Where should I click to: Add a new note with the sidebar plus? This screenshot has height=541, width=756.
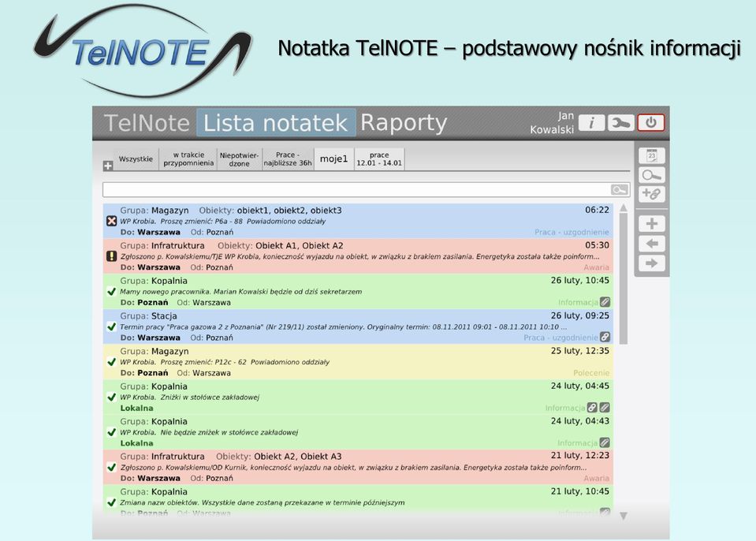click(652, 224)
